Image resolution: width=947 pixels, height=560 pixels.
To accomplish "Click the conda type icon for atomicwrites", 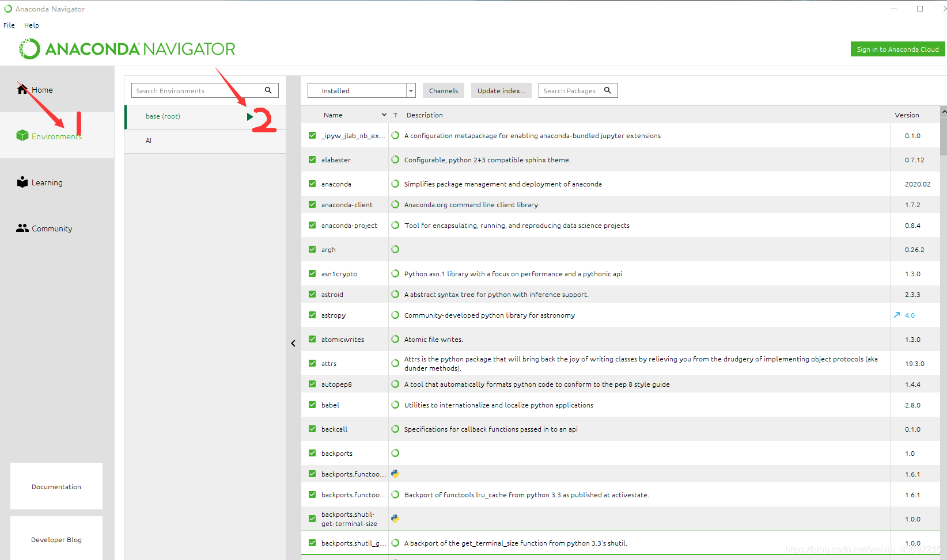I will tap(395, 339).
